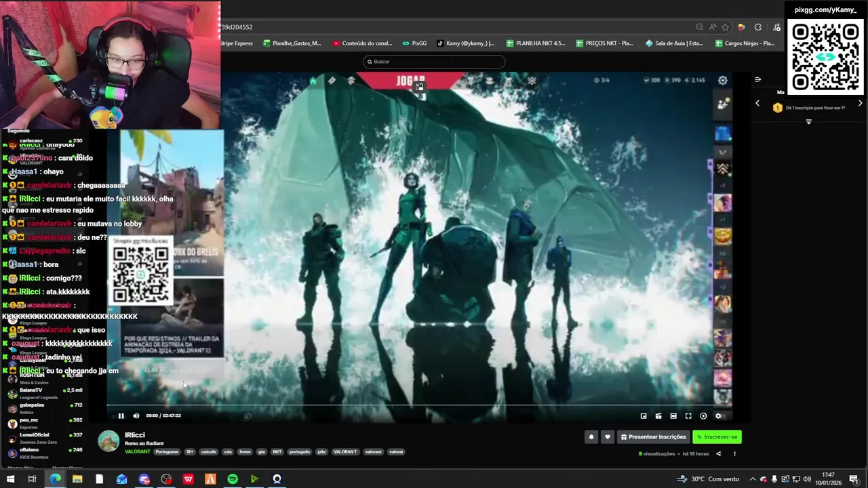Open the player settings gear
The height and width of the screenshot is (488, 868).
[718, 416]
